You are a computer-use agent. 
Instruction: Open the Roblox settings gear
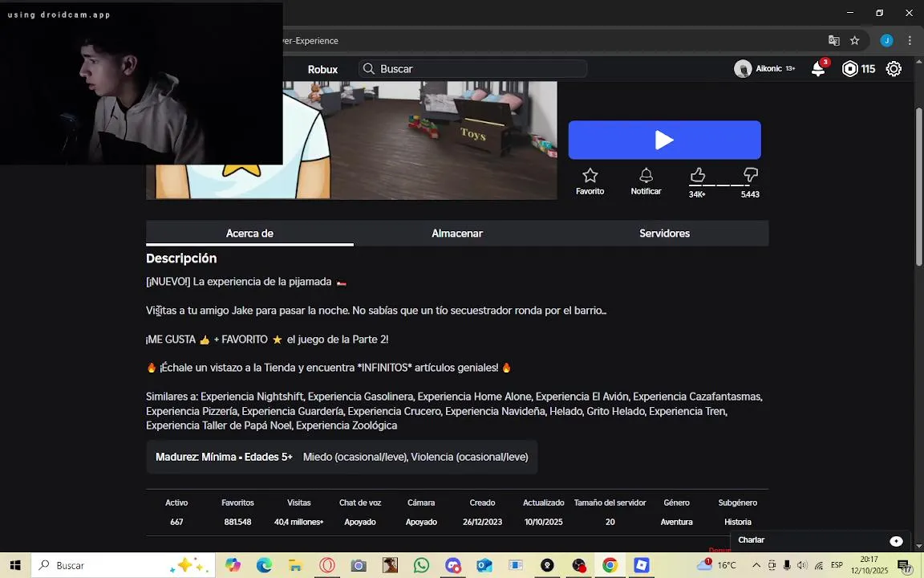point(894,69)
